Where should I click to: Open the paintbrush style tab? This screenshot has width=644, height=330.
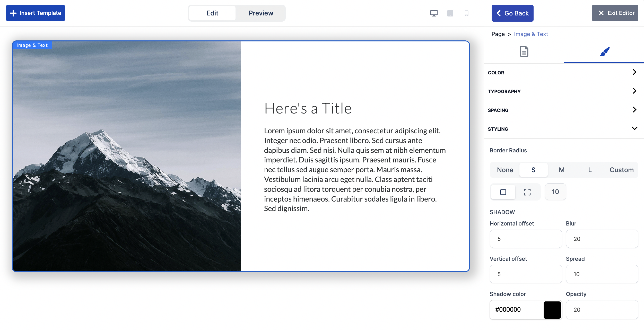tap(604, 51)
